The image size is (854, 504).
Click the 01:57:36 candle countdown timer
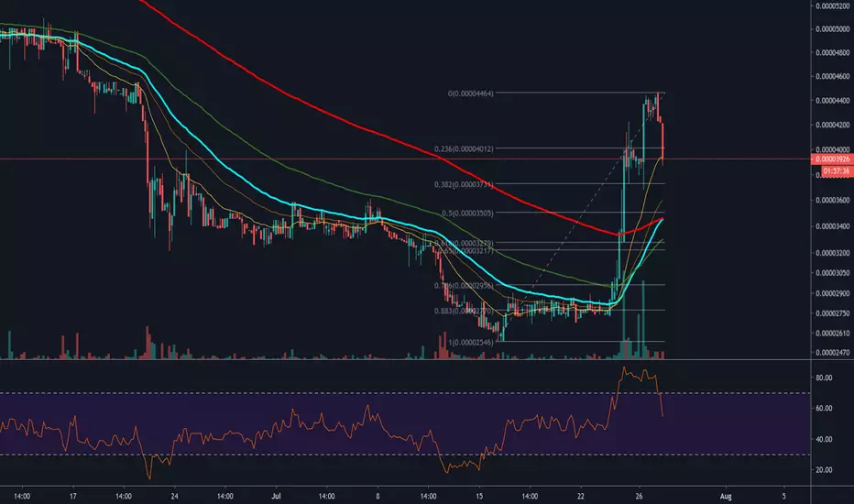[x=836, y=171]
